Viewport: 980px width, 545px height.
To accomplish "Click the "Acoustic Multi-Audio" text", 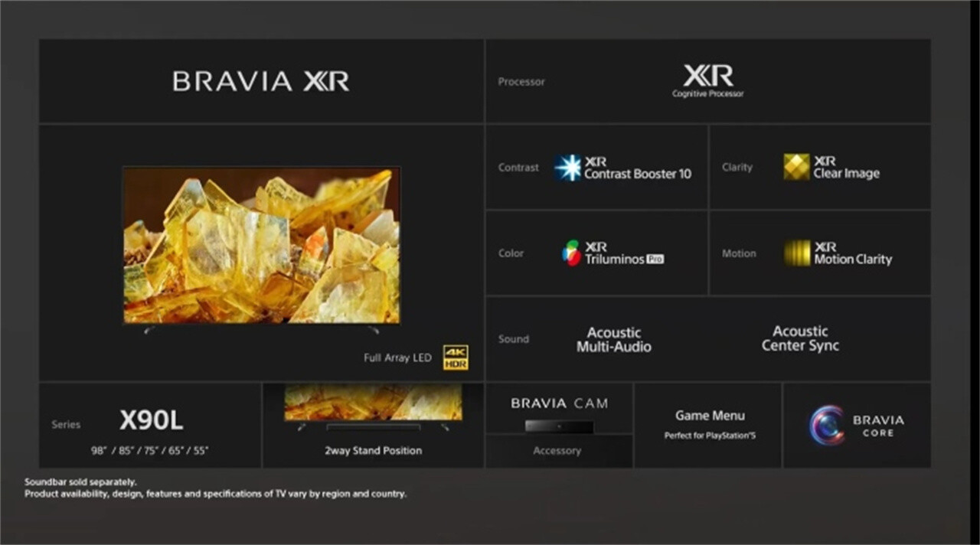I will 614,340.
